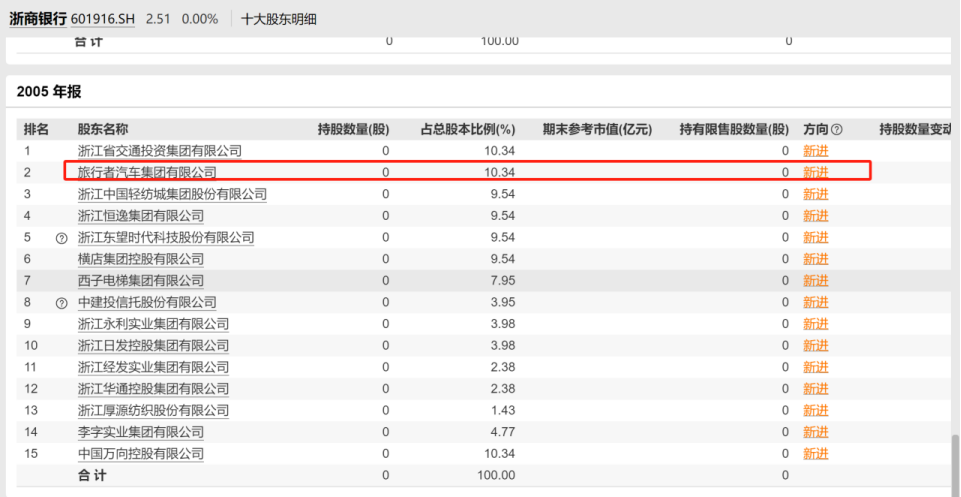Click the help icon beside 中建投信托股份有限公司
Viewport: 961px width, 497px height.
pyautogui.click(x=62, y=303)
